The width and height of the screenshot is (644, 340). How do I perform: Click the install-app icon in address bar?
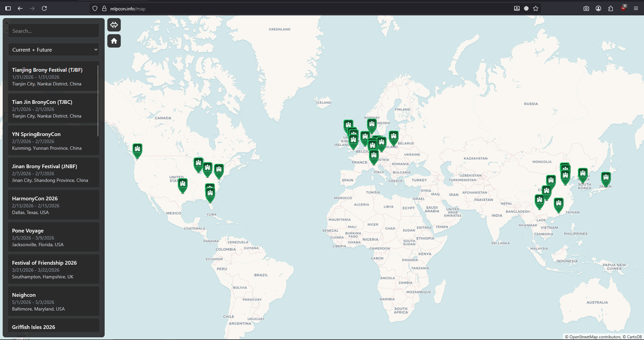tap(517, 8)
